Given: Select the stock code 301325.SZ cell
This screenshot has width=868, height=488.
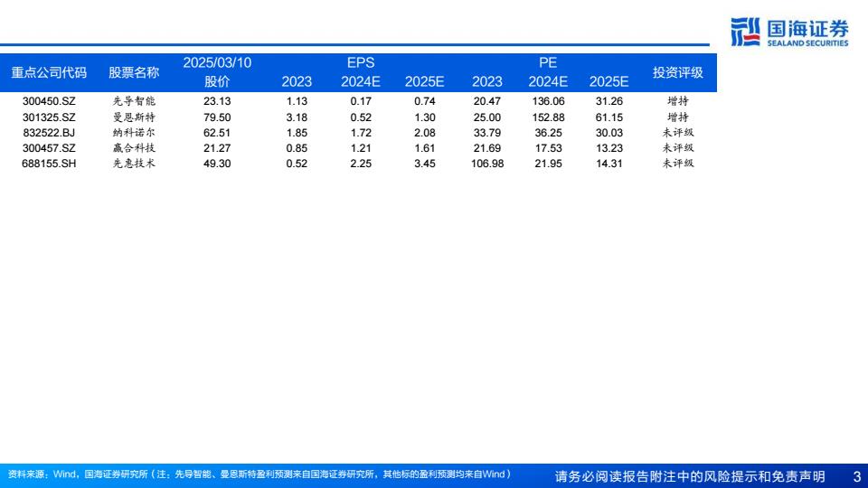Looking at the screenshot, I should tap(49, 117).
